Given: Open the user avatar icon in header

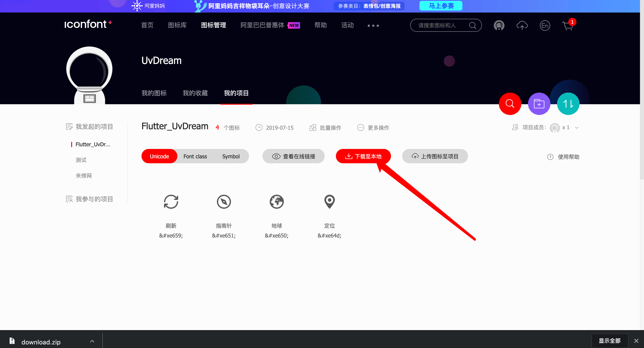Looking at the screenshot, I should point(499,25).
